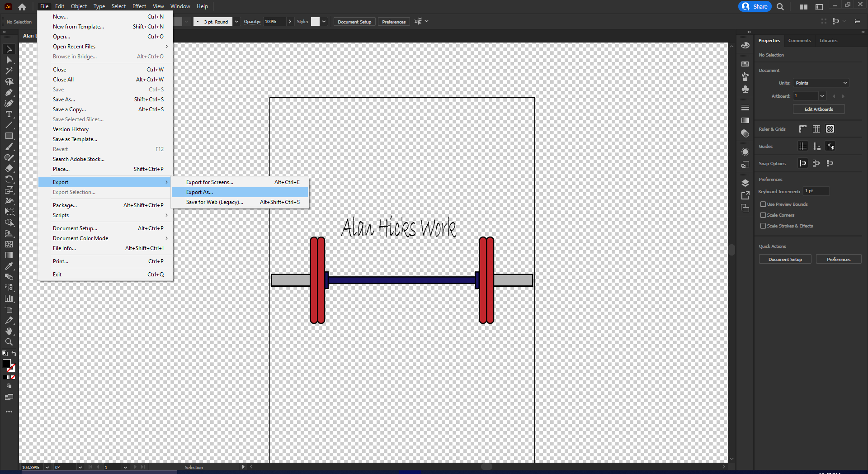Choose Export for Screens...
This screenshot has width=868, height=474.
pos(240,182)
